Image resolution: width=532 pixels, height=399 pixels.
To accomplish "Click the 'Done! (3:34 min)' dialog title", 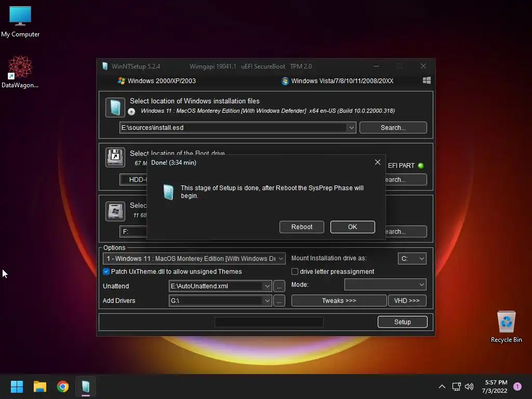I will pos(174,163).
